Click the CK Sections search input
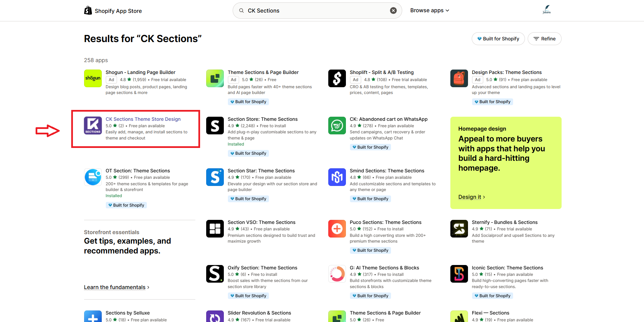644x322 pixels. click(315, 11)
